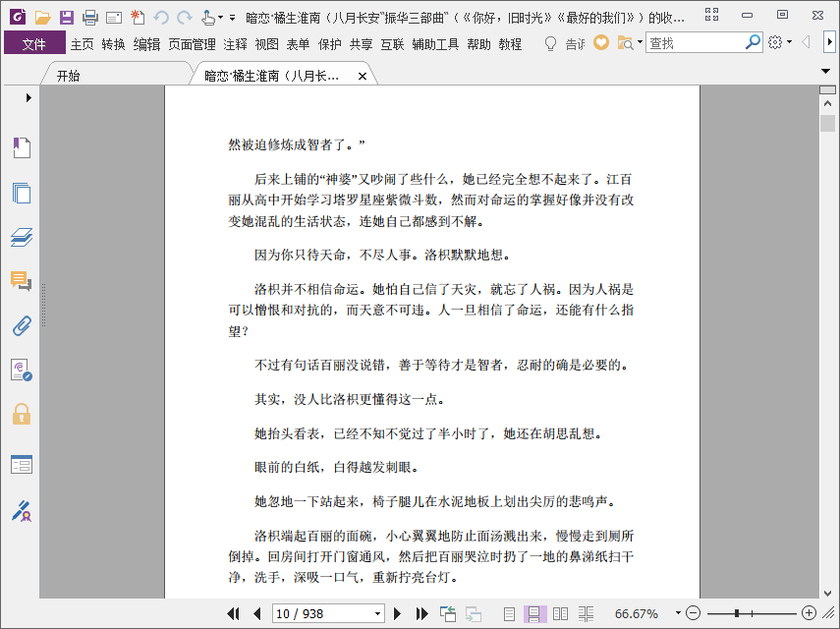Toggle continuous page view mode

tap(534, 614)
